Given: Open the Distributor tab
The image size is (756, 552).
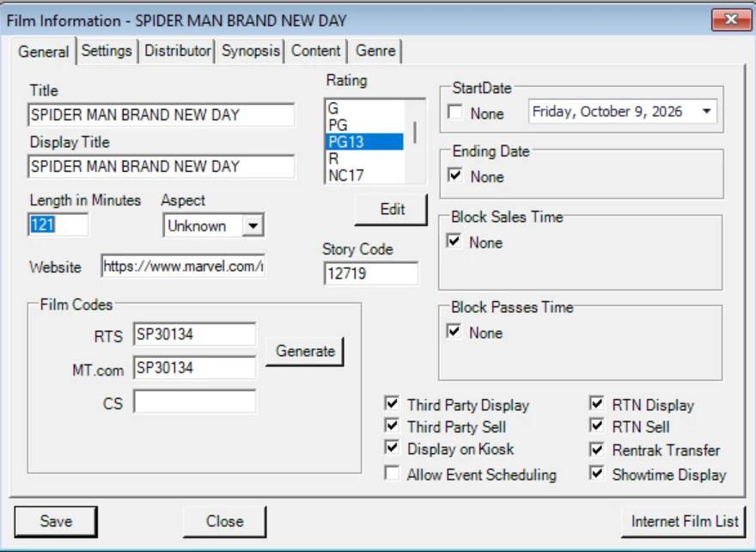Looking at the screenshot, I should click(178, 51).
